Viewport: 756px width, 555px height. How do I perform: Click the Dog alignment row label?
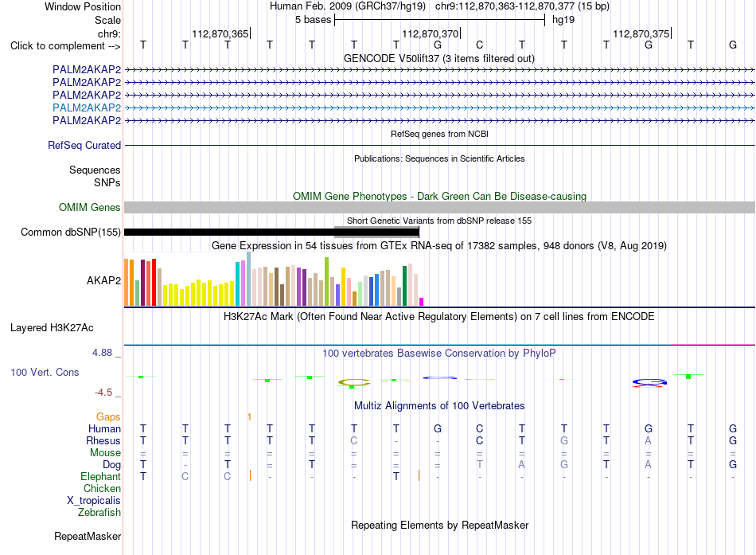(111, 464)
